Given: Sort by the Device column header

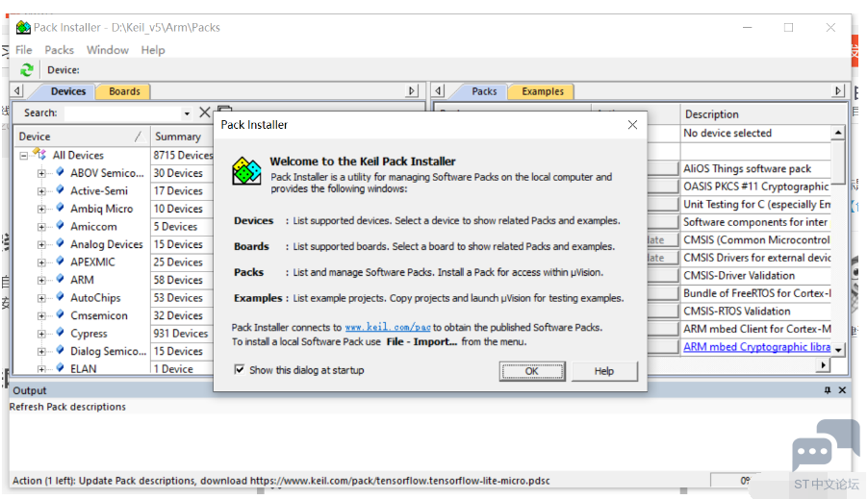Looking at the screenshot, I should click(81, 137).
